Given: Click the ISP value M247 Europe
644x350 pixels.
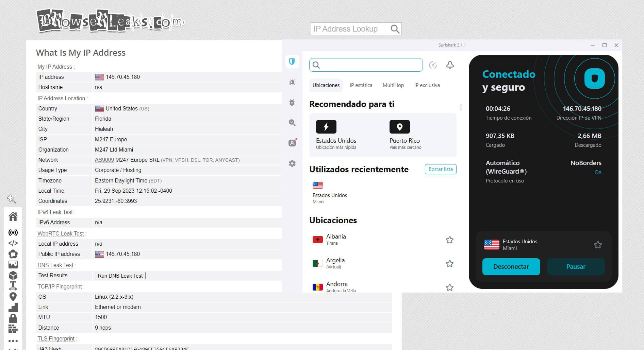Looking at the screenshot, I should pos(111,139).
